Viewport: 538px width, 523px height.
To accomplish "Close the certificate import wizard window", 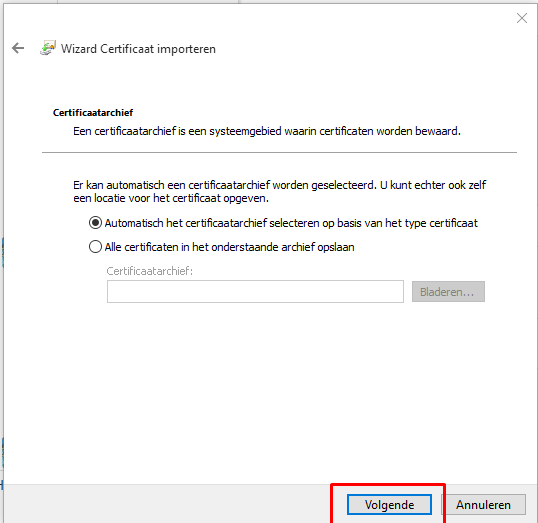I will (x=522, y=18).
